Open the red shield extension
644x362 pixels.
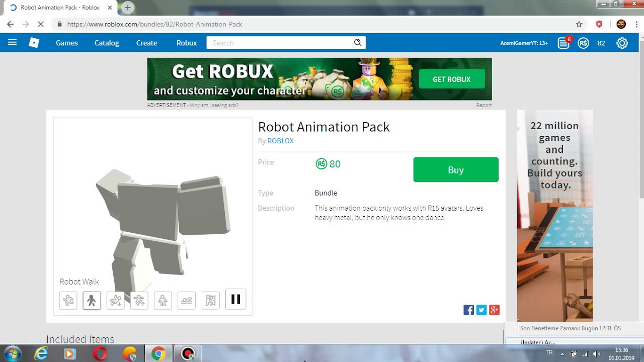pos(599,24)
